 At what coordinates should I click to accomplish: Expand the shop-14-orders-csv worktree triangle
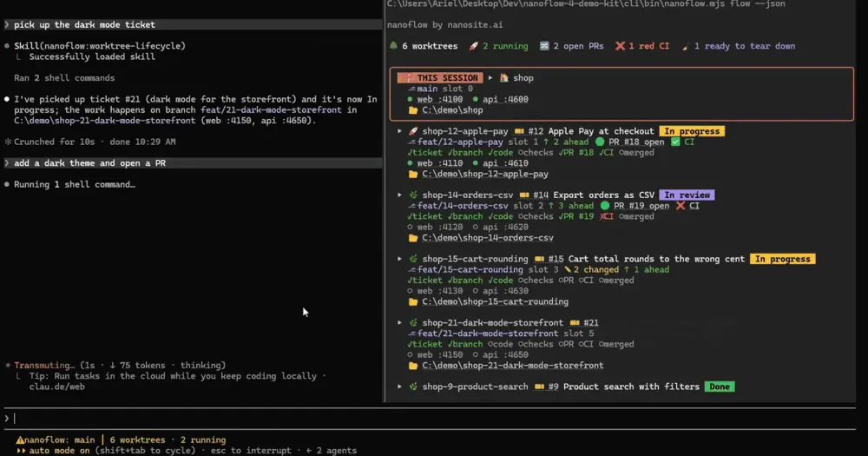pyautogui.click(x=399, y=195)
